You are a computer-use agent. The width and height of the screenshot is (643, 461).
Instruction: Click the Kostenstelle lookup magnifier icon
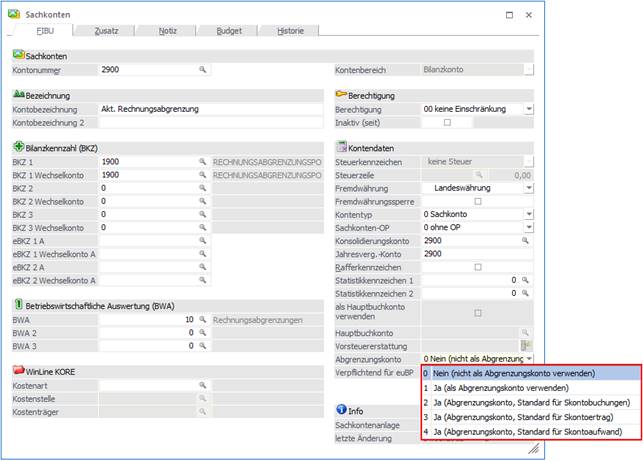(x=202, y=398)
